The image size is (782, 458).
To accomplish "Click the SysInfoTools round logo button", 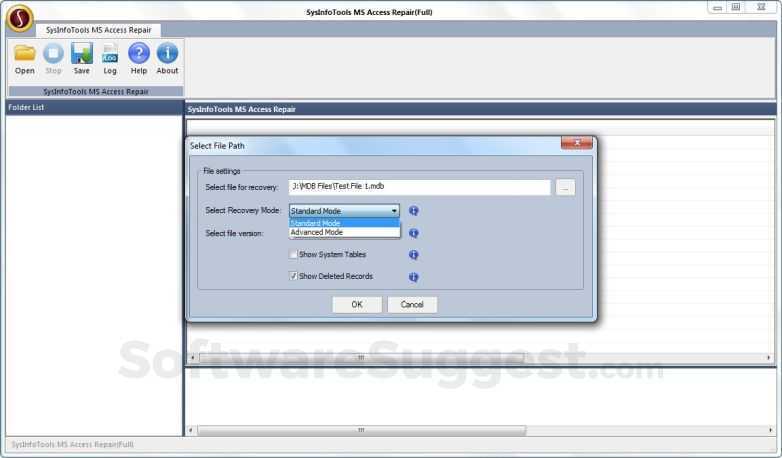I will [x=19, y=18].
